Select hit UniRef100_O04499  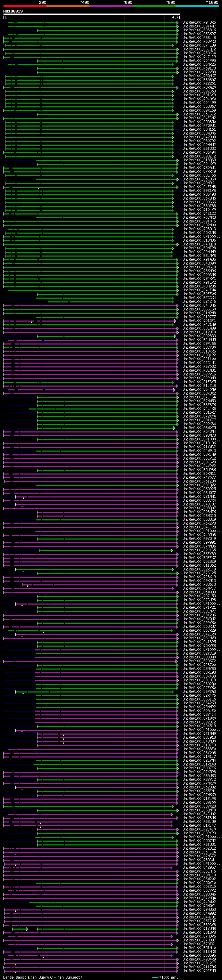pos(199,103)
